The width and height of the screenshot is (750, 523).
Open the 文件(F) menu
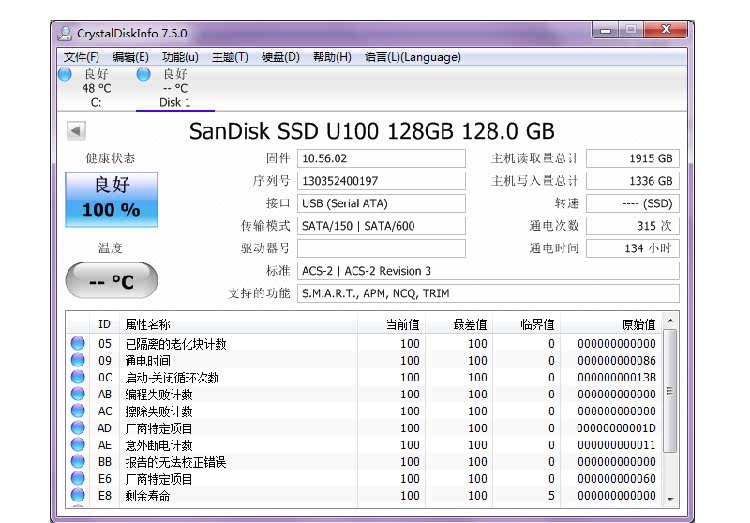[x=81, y=57]
